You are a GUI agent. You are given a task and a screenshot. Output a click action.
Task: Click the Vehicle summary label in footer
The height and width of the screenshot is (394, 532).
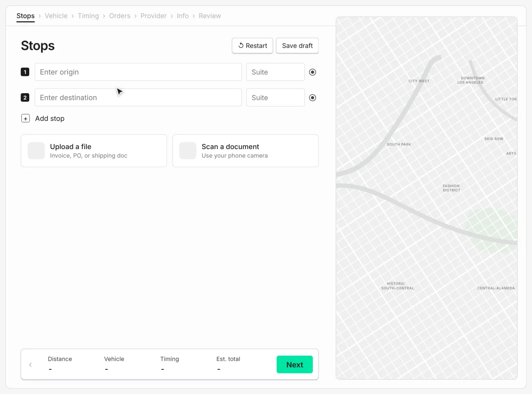click(114, 359)
